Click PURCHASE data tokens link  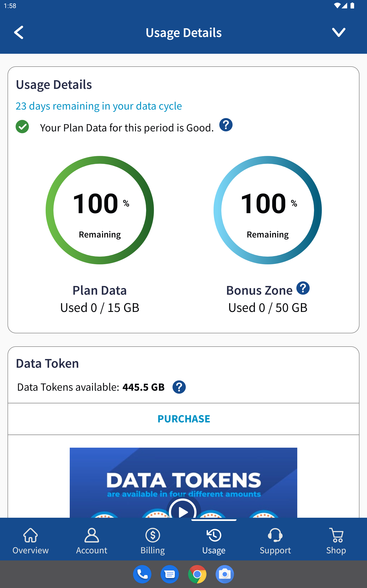(184, 419)
